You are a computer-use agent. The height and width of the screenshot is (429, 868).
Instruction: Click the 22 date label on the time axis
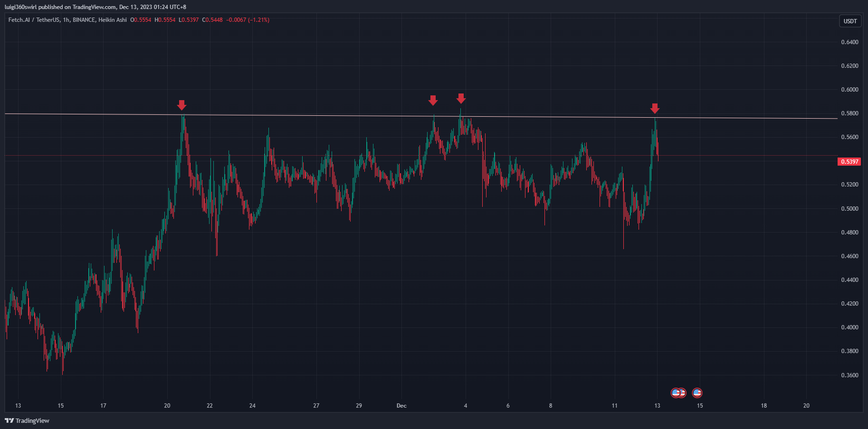(210, 406)
